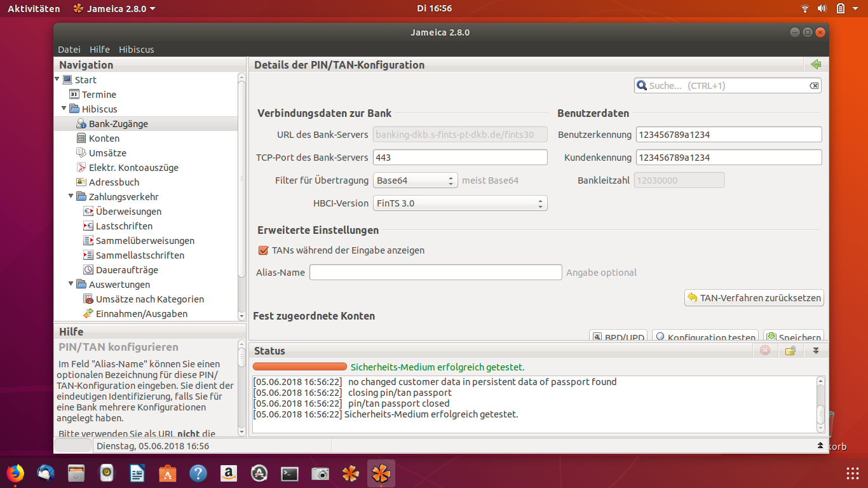This screenshot has height=488, width=868.
Task: Click the green 'Sicherheits-Medium erfolgreich getestet.' status text
Action: (437, 367)
